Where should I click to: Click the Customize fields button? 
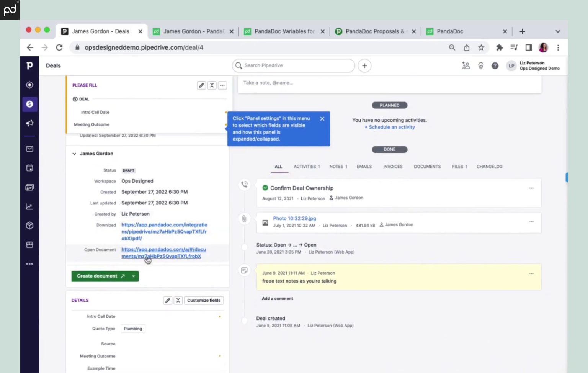204,301
